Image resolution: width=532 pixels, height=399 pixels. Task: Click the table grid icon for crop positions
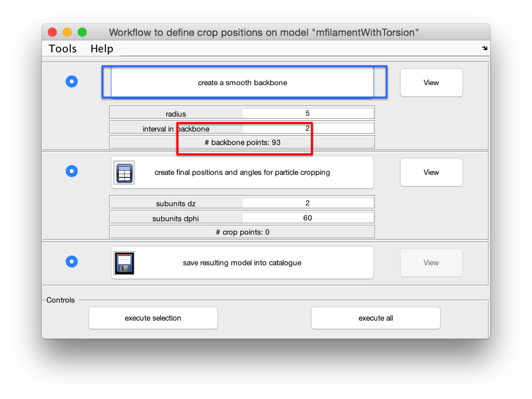point(124,173)
